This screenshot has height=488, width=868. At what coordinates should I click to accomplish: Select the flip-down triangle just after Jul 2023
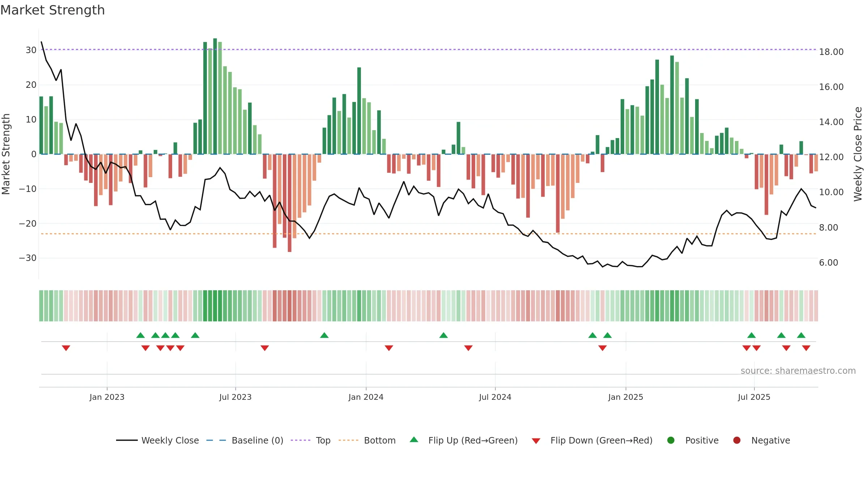pyautogui.click(x=265, y=348)
